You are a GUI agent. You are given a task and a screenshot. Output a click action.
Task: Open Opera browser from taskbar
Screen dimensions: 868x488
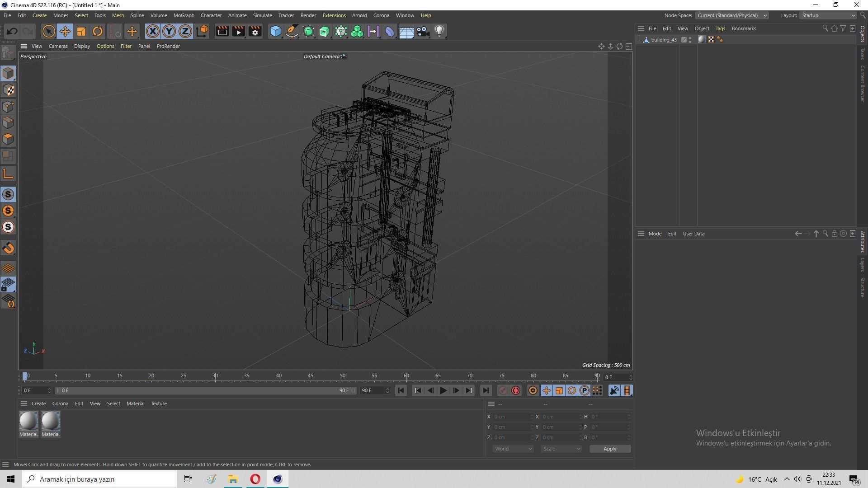(x=255, y=479)
